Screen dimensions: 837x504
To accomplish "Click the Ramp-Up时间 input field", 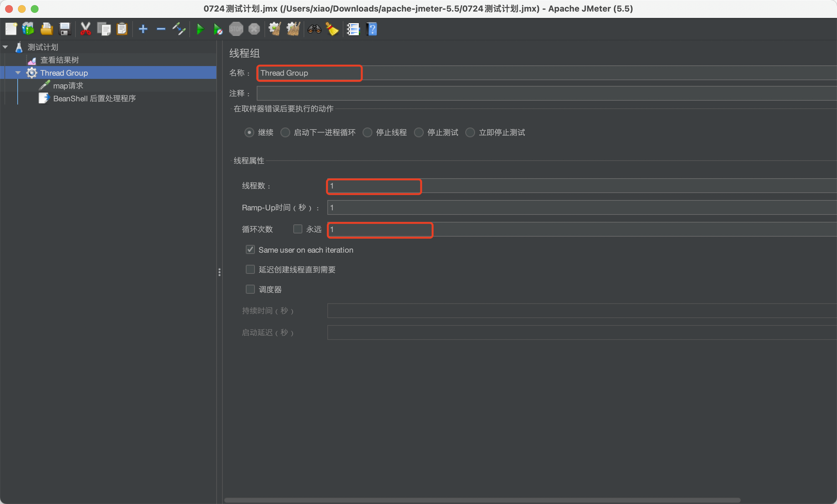I will pos(577,208).
